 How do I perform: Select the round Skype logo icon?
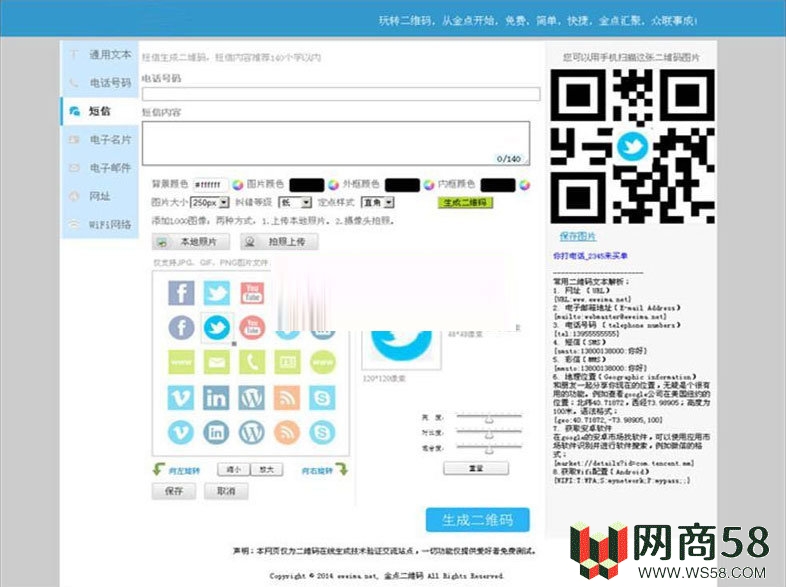(x=323, y=432)
